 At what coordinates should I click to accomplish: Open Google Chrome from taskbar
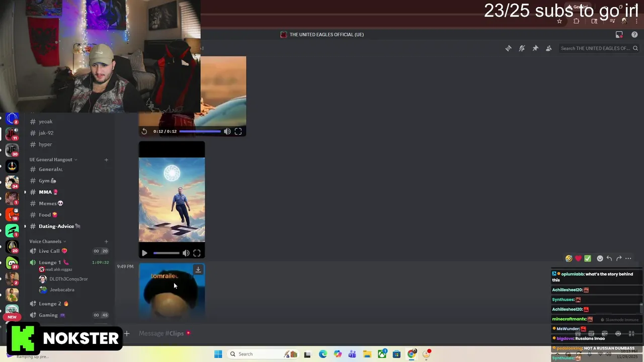412,354
